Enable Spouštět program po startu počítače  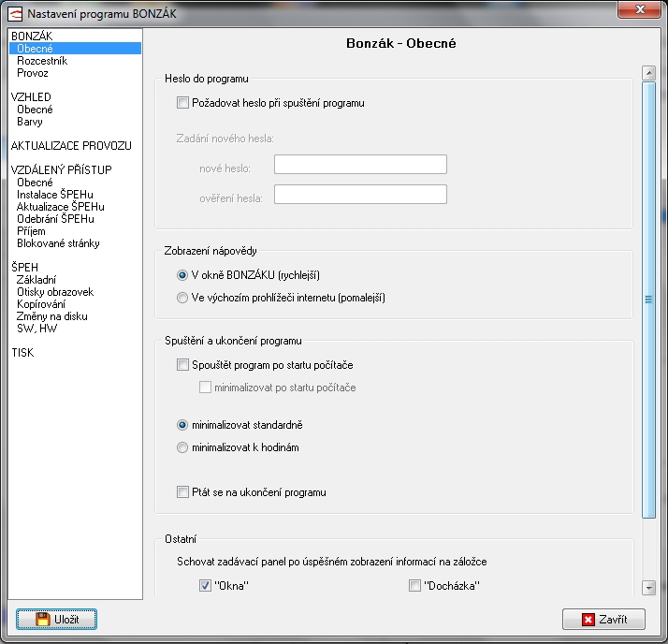tap(182, 365)
